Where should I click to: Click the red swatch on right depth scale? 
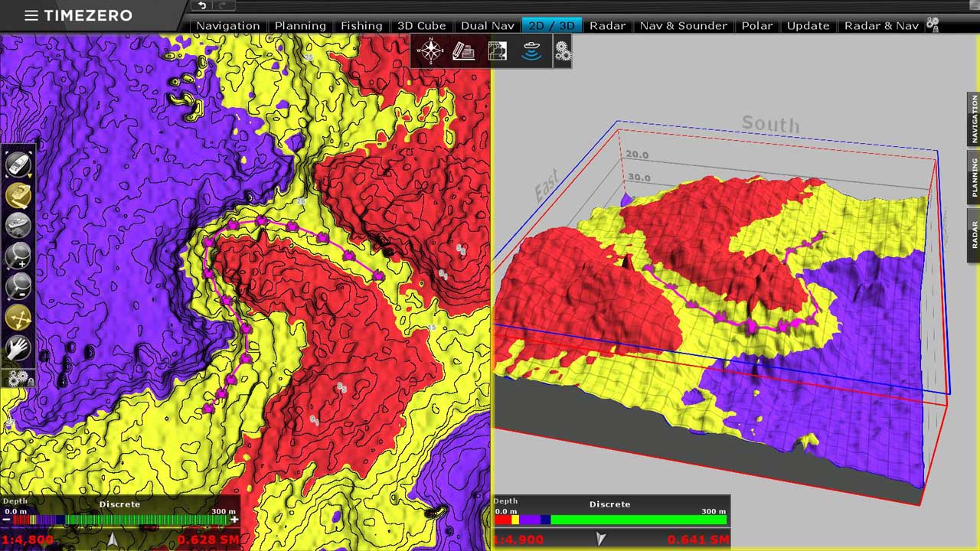tap(501, 520)
